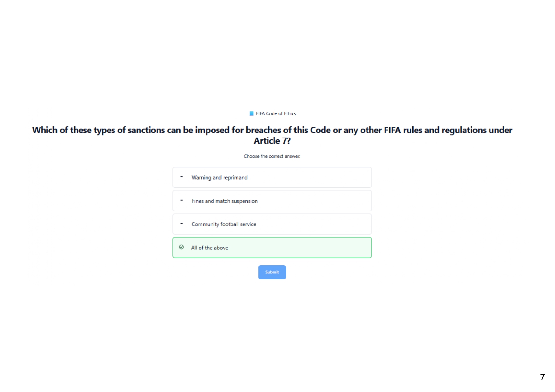This screenshot has height=392, width=555.
Task: Click the Choose the correct answer instruction
Action: point(272,156)
